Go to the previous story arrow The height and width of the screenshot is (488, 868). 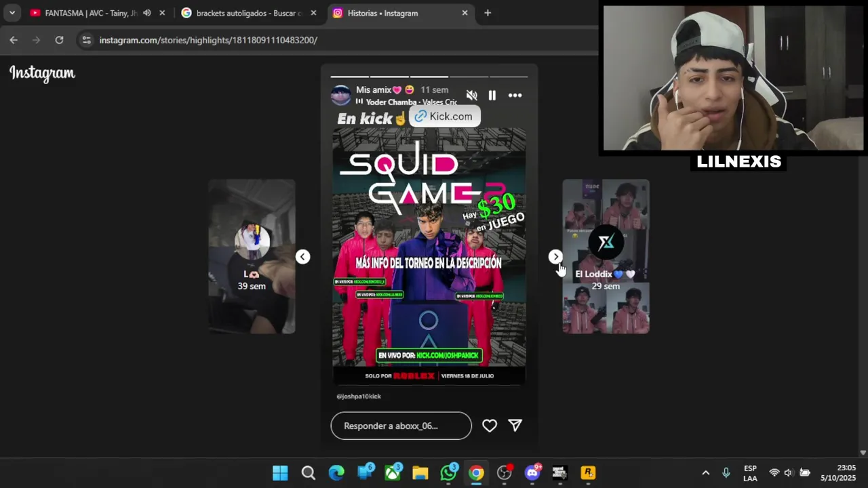pos(302,256)
